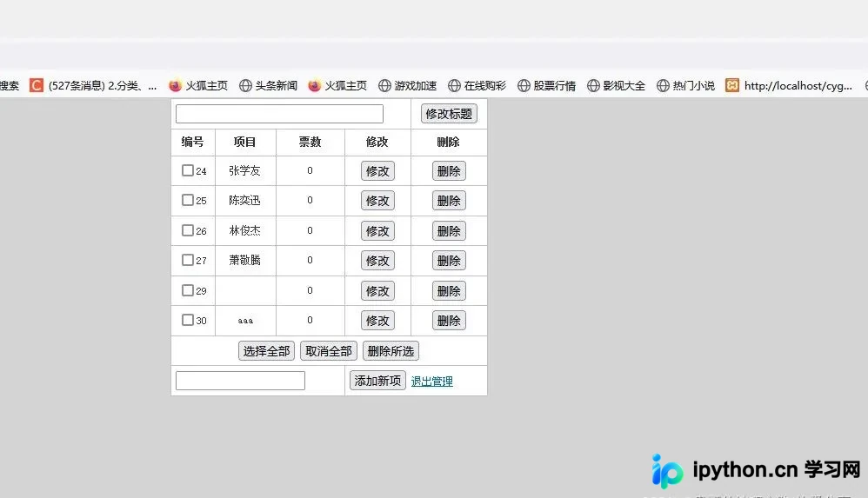The image size is (868, 498).
Task: Select the aaa item name cell
Action: pyautogui.click(x=245, y=321)
